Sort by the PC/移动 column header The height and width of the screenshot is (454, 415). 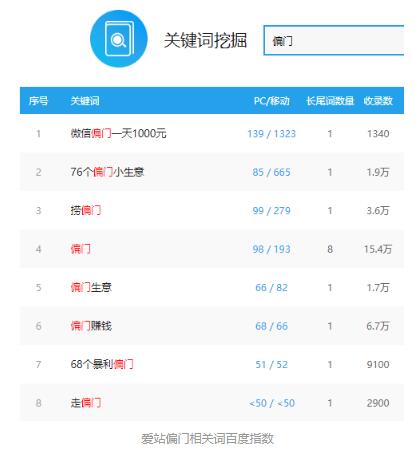(x=272, y=101)
